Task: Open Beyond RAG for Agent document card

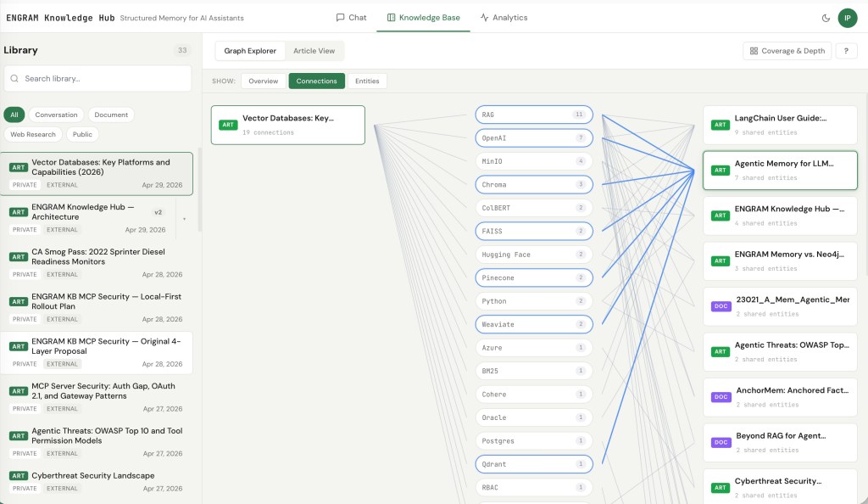Action: [x=780, y=443]
